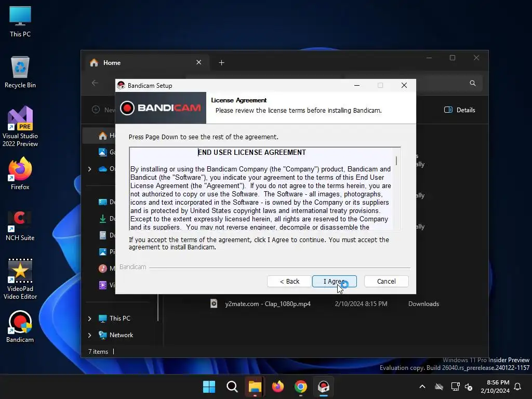The image size is (532, 399).
Task: Select the Downloads icon in Explorer sidebar
Action: [x=103, y=219]
